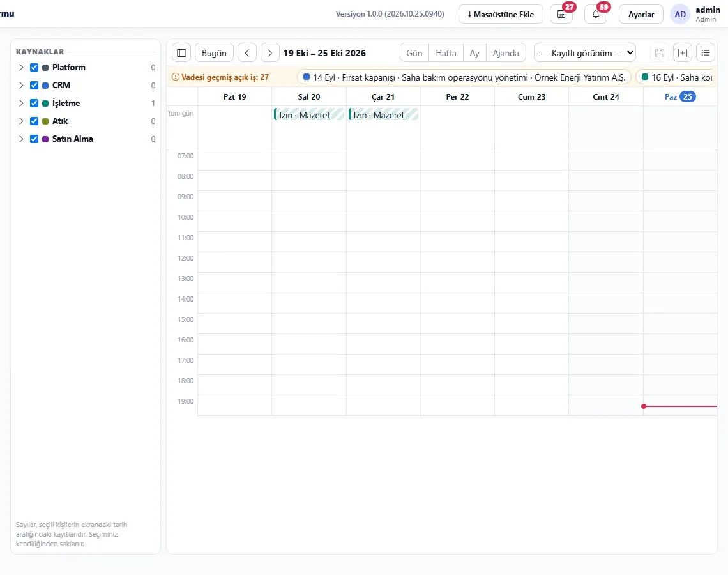Viewport: 728px width, 575px height.
Task: Expand the Satın Alma resource group
Action: tap(21, 139)
